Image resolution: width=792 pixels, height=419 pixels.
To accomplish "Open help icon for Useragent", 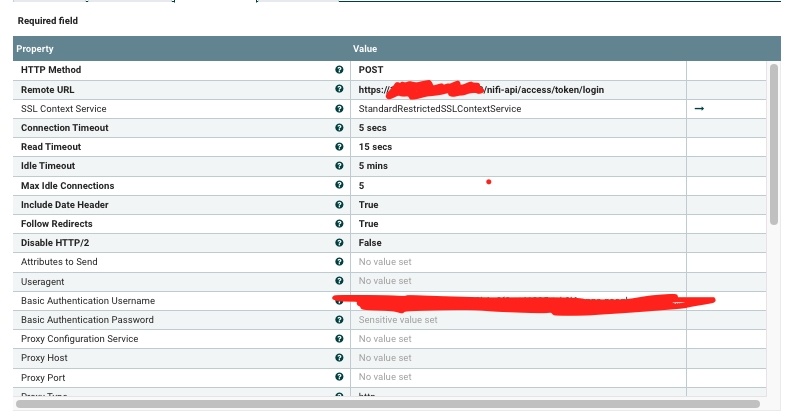I will [x=339, y=281].
